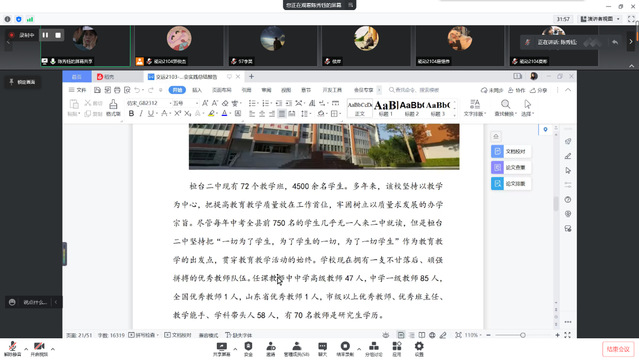Click the red End Meeting button

618,349
